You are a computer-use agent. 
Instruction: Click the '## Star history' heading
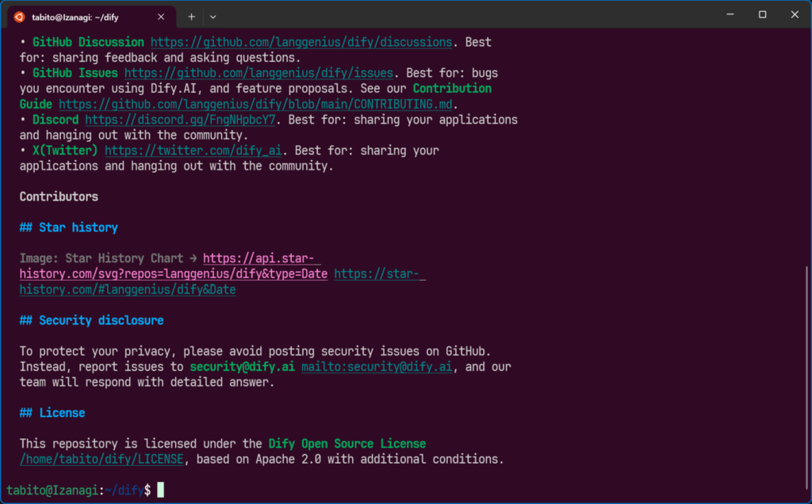[69, 227]
